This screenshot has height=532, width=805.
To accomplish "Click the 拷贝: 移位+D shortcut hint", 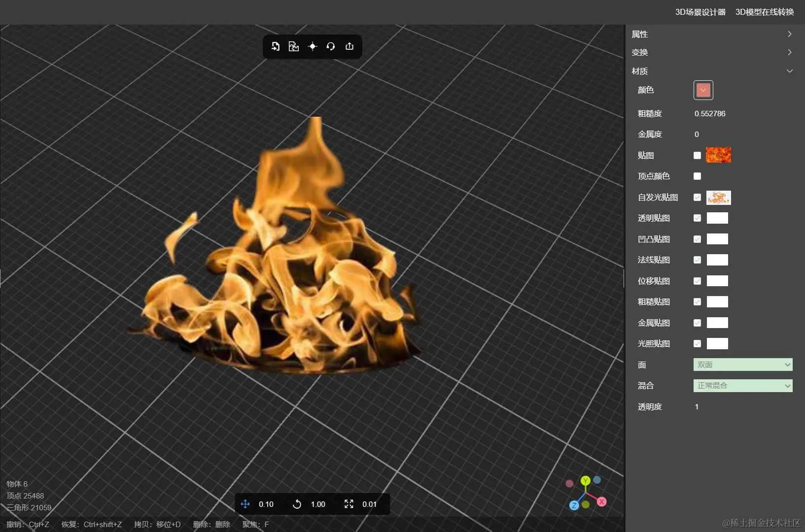I will [157, 524].
